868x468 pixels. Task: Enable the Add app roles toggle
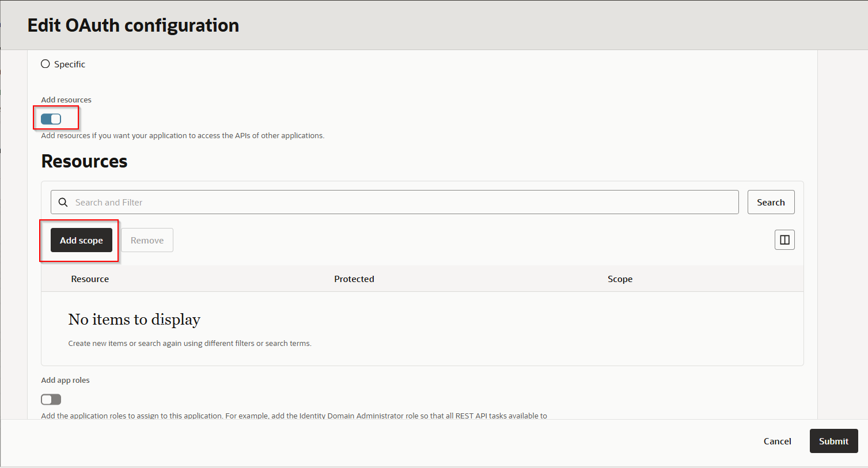tap(51, 399)
